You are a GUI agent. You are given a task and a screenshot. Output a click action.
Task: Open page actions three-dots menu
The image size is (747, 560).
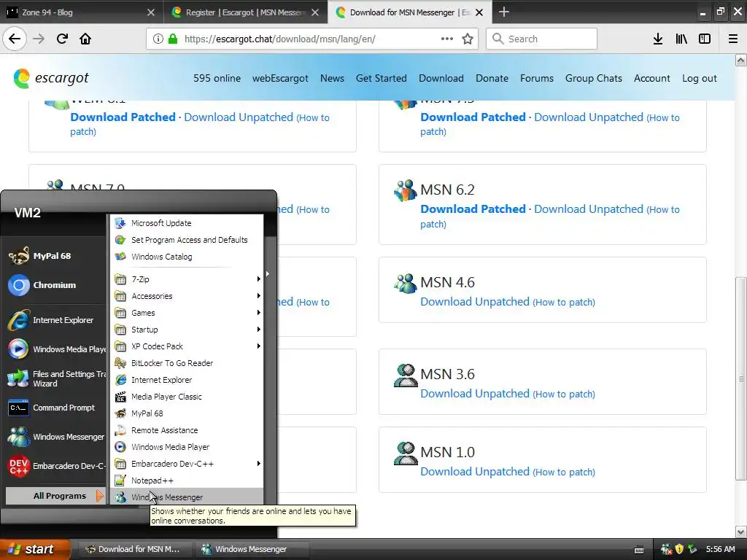tap(447, 39)
